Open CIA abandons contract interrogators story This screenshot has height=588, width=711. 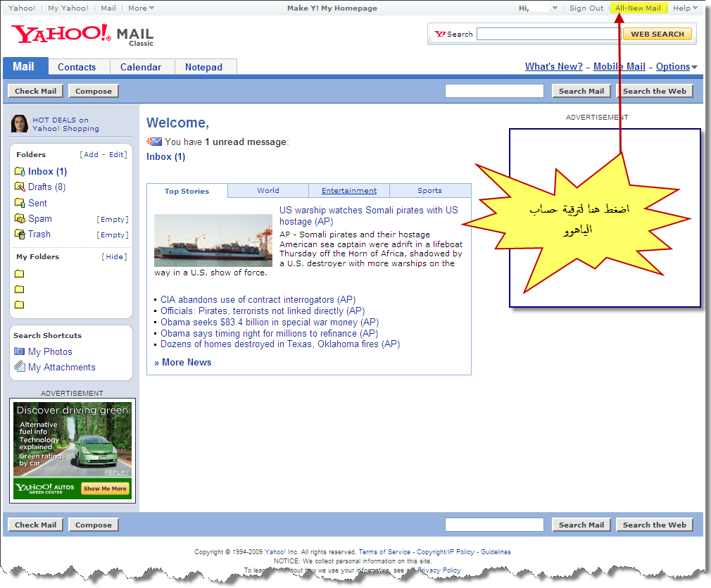(x=258, y=299)
